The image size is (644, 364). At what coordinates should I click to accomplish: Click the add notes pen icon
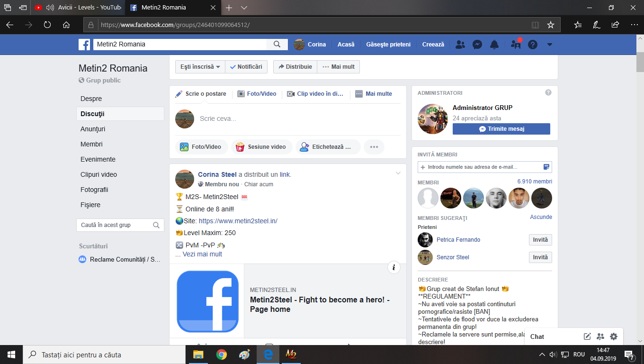[x=597, y=25]
